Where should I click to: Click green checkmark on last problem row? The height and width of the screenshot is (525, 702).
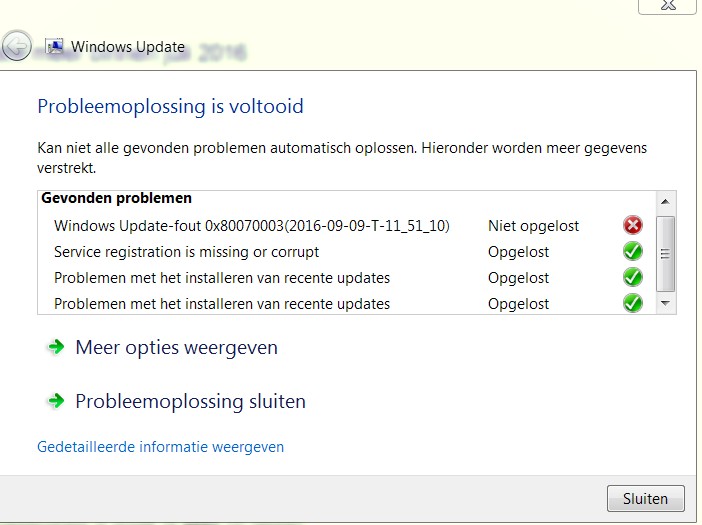pos(633,303)
